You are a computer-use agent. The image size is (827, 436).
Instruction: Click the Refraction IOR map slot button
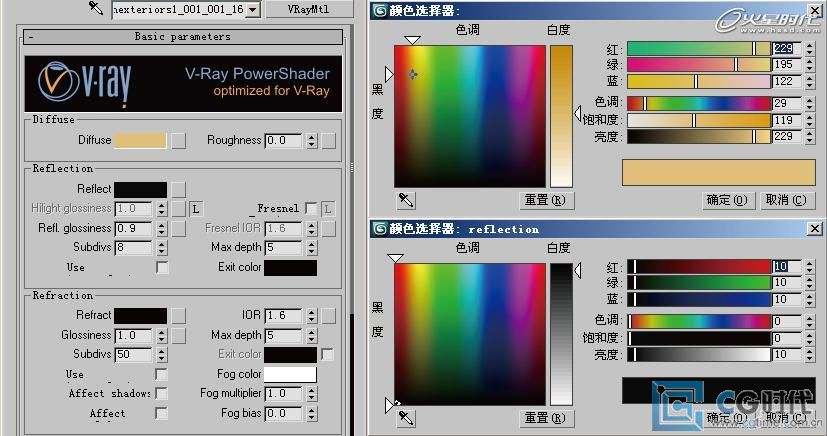pos(329,316)
